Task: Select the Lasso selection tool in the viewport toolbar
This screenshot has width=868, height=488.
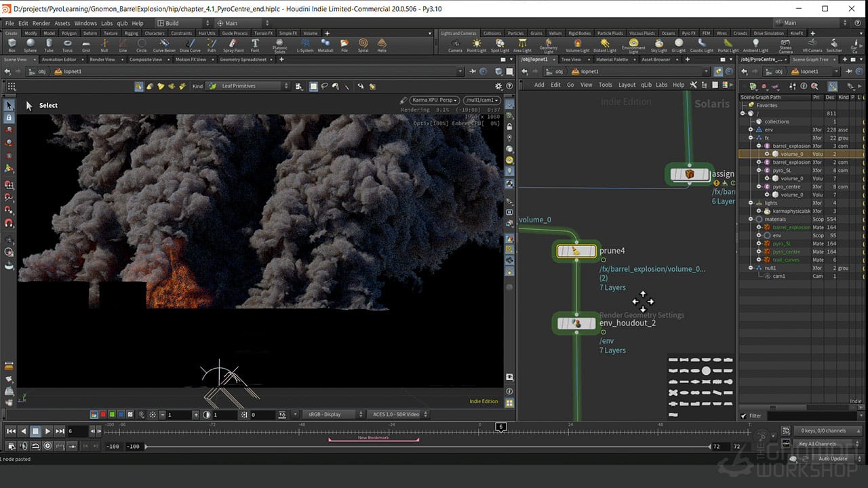Action: tap(325, 87)
